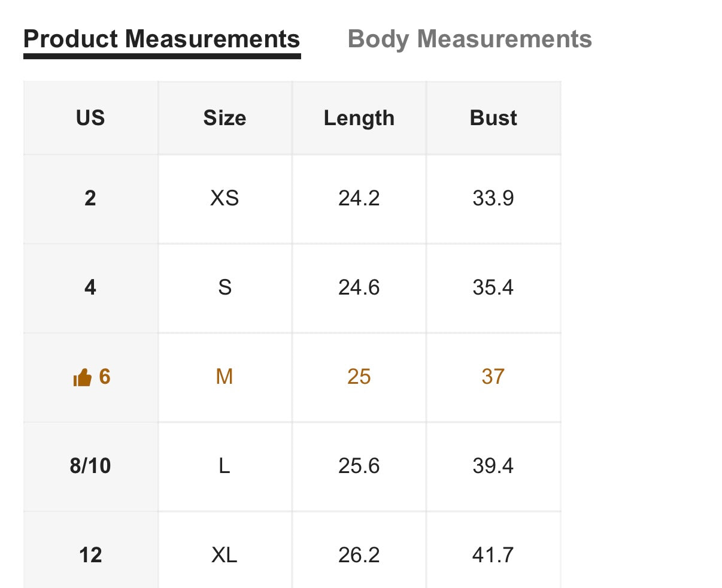The width and height of the screenshot is (722, 588).
Task: Click the US size 2 row label
Action: pyautogui.click(x=90, y=198)
